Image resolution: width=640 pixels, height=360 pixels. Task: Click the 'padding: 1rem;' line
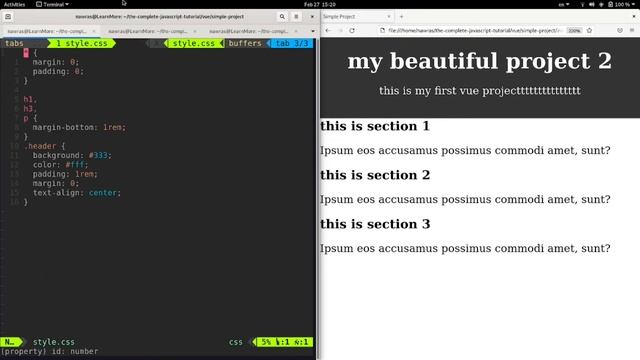click(65, 174)
